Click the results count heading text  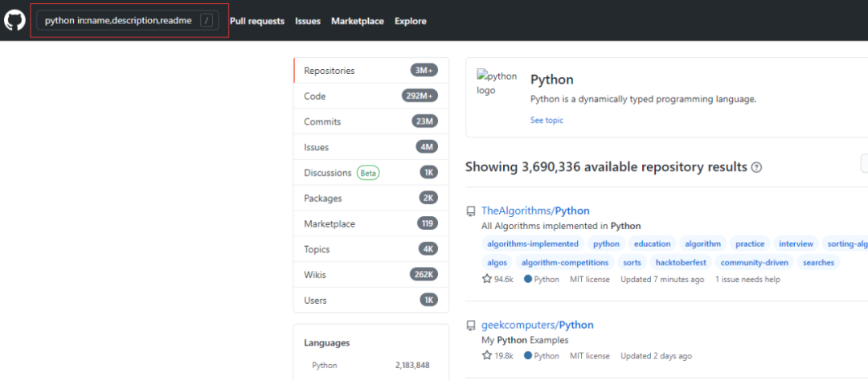pos(606,166)
